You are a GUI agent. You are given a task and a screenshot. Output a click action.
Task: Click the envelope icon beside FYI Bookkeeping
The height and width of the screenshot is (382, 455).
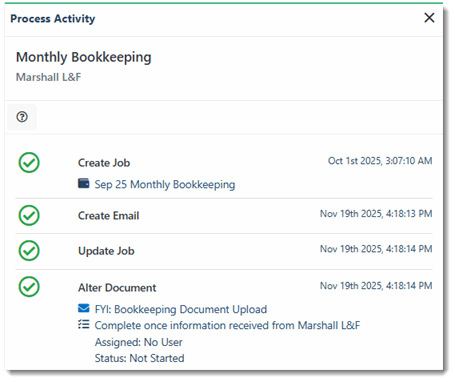pyautogui.click(x=84, y=308)
